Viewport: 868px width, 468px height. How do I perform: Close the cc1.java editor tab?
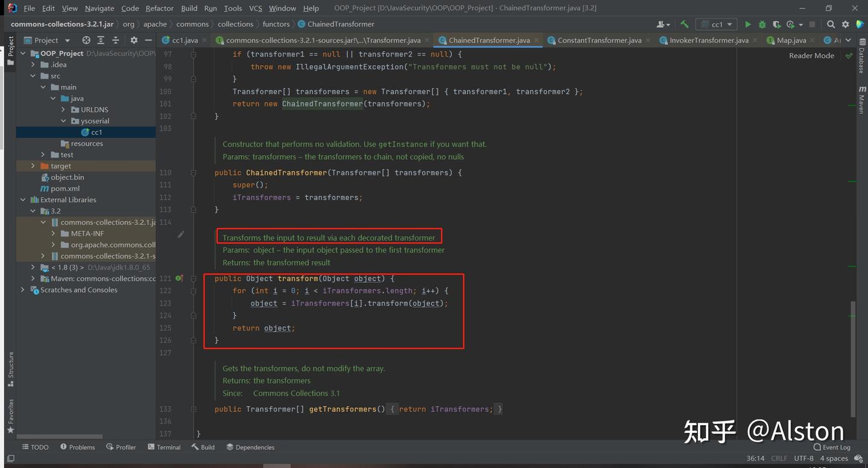[x=204, y=40]
